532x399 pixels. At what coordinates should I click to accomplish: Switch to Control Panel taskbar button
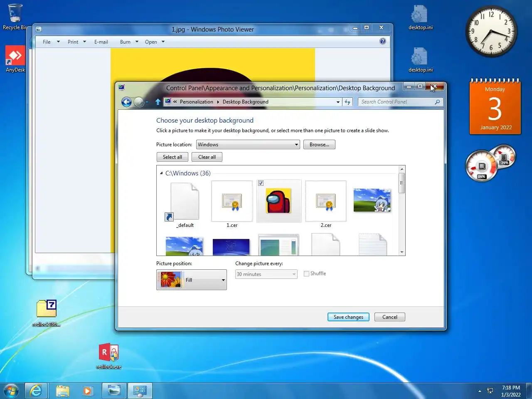tap(140, 391)
